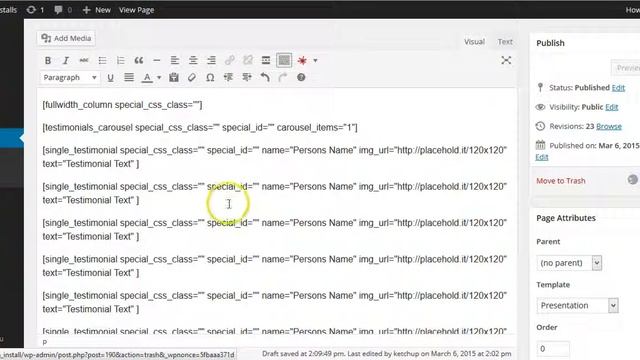
Task: Apply blockquote formatting
Action: coord(139,60)
